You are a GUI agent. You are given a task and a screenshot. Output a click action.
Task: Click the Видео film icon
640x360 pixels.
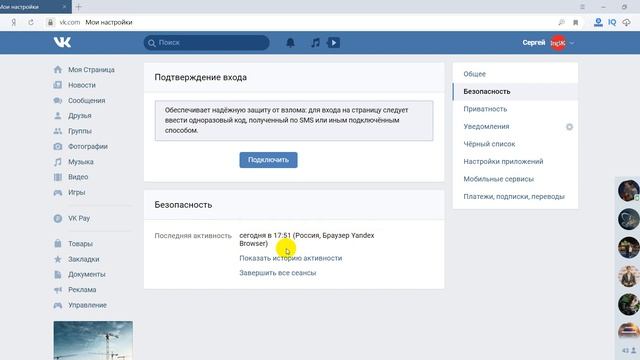(58, 177)
